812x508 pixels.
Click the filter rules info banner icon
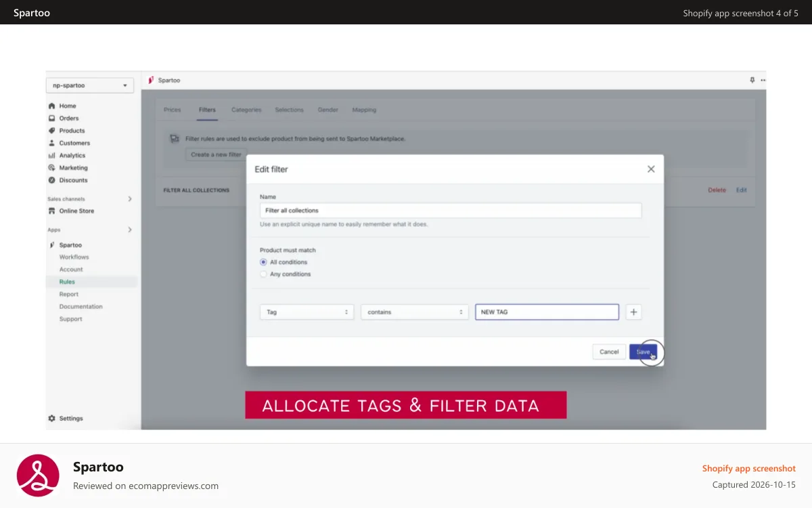pos(173,138)
